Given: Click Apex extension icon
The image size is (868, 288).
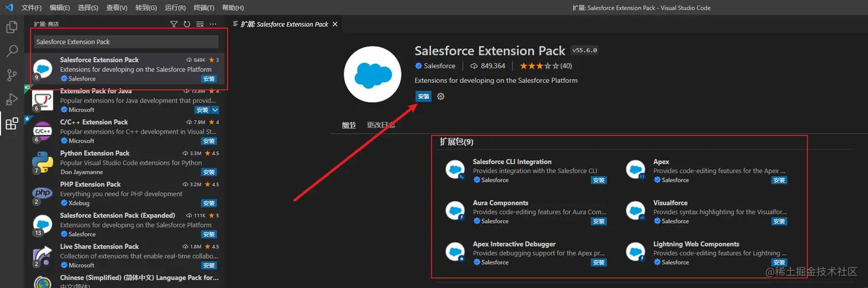Looking at the screenshot, I should click(635, 170).
